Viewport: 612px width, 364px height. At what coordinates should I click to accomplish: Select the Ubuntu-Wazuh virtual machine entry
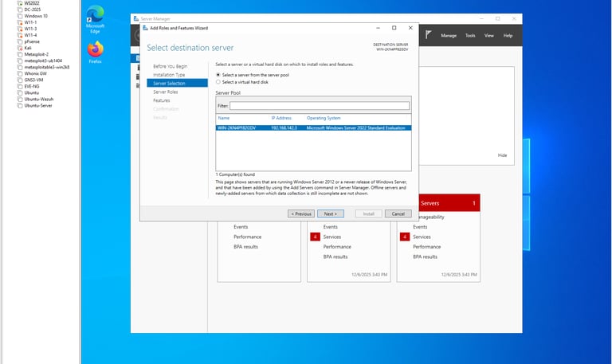(x=38, y=99)
